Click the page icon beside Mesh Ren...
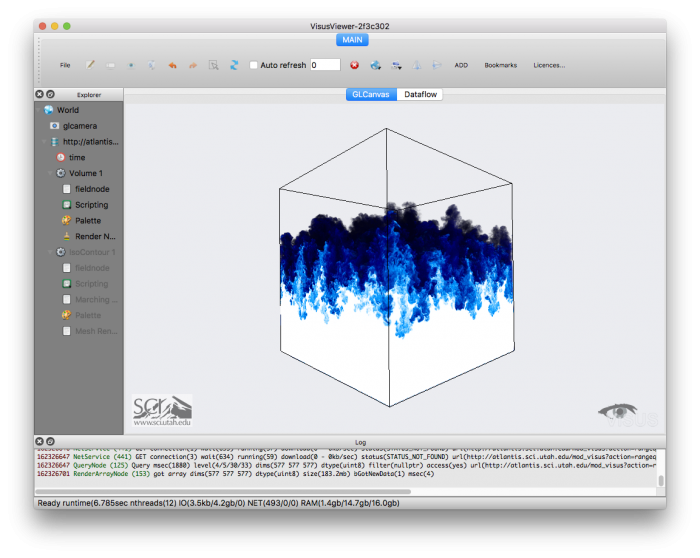This screenshot has width=700, height=558. pyautogui.click(x=67, y=331)
